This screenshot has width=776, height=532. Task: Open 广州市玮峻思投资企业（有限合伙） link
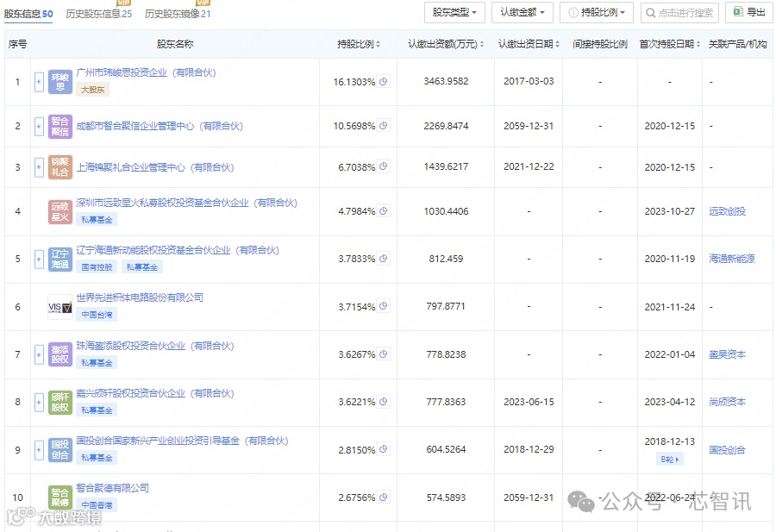[x=146, y=72]
